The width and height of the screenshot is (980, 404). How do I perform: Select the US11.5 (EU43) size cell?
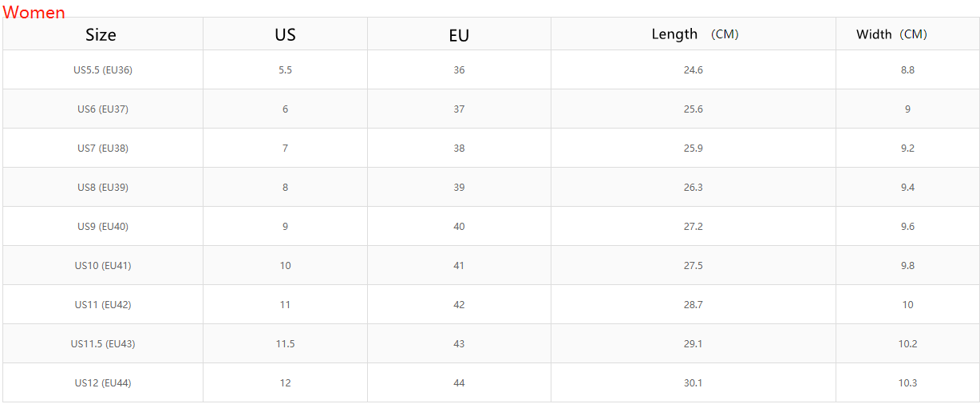click(103, 344)
